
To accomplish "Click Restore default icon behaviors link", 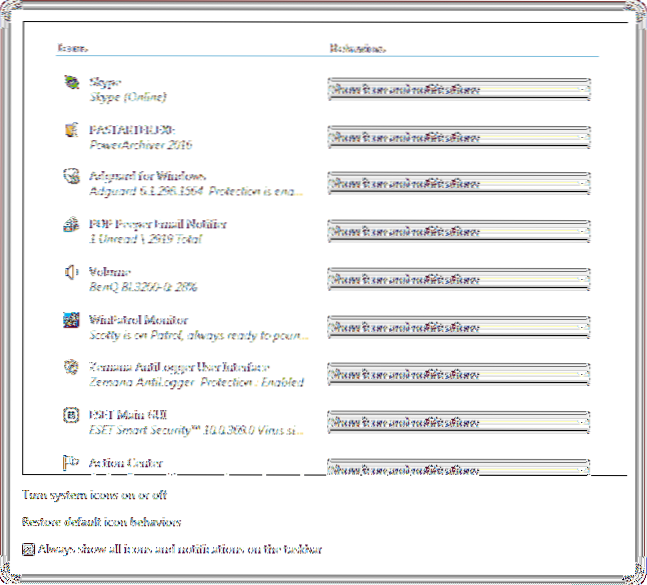I will pyautogui.click(x=101, y=522).
